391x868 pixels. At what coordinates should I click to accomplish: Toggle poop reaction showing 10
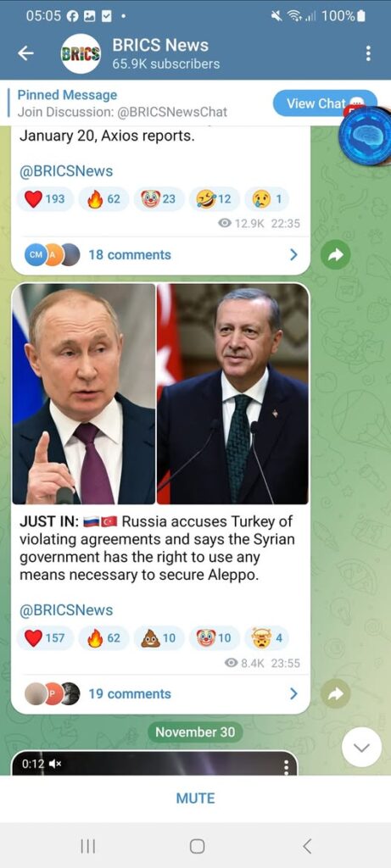point(159,637)
